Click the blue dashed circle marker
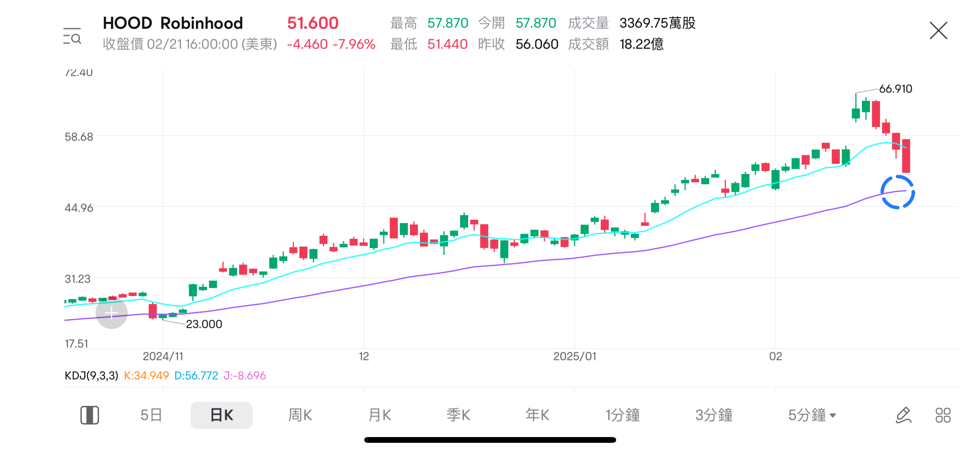This screenshot has height=452, width=980. point(897,192)
